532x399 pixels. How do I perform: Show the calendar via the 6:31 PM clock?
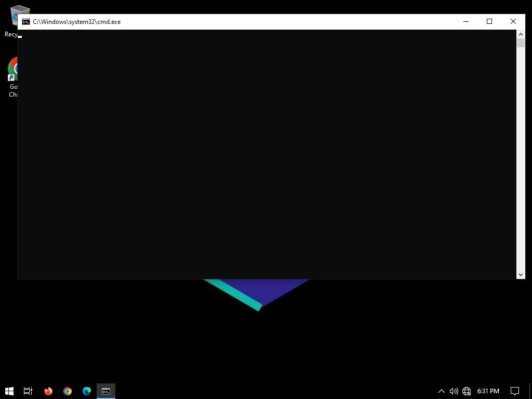pyautogui.click(x=488, y=391)
